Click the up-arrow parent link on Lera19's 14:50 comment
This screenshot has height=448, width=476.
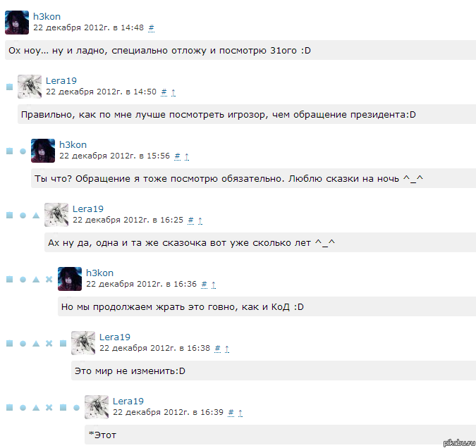pos(173,92)
